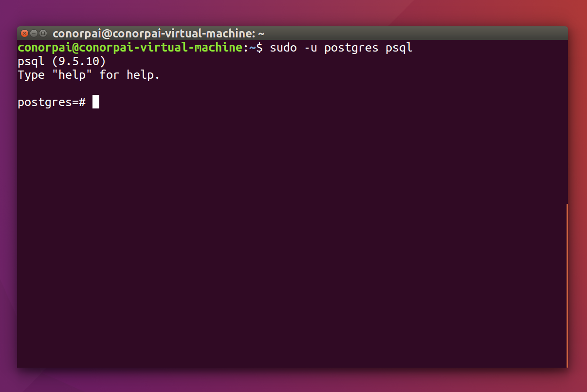Viewport: 587px width, 392px height.
Task: Click the "-u" flag in the command
Action: [x=311, y=48]
